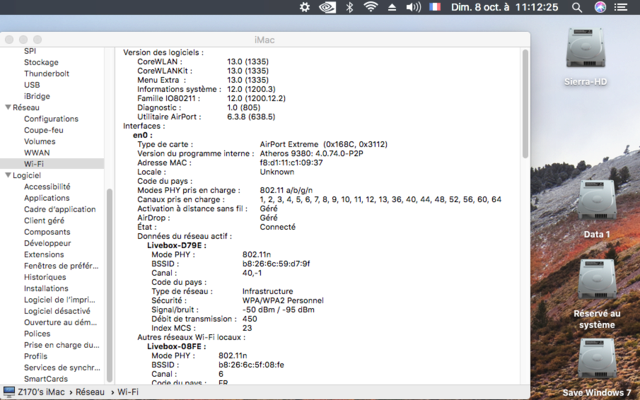
Task: Click the computer icon in path bar
Action: click(x=9, y=392)
